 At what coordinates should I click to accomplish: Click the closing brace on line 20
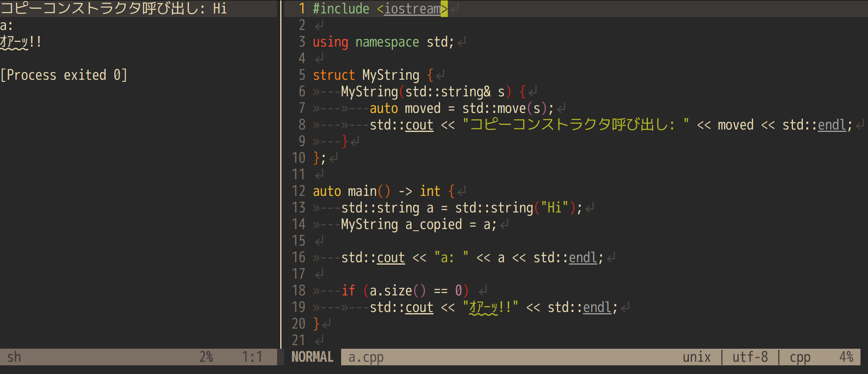(x=316, y=324)
